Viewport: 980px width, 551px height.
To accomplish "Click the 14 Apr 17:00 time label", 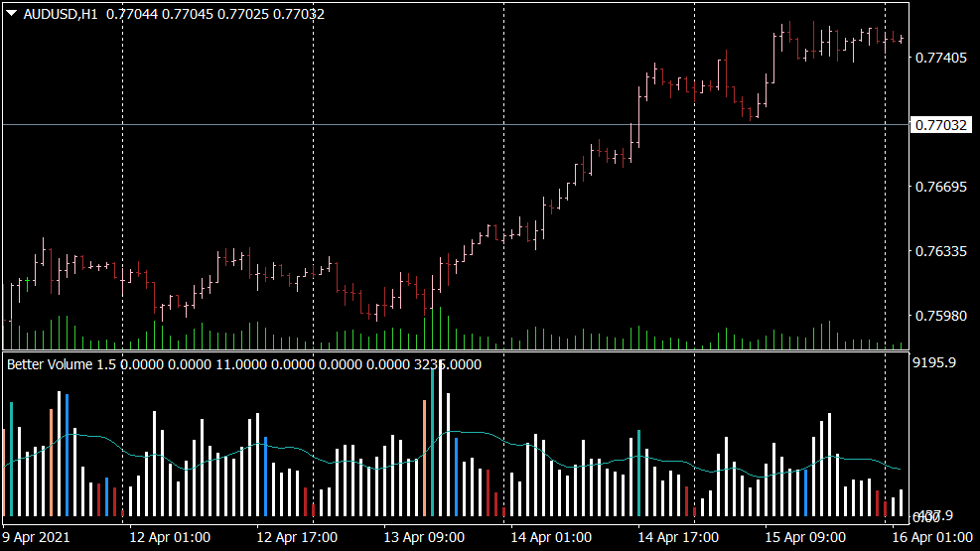I will (678, 537).
